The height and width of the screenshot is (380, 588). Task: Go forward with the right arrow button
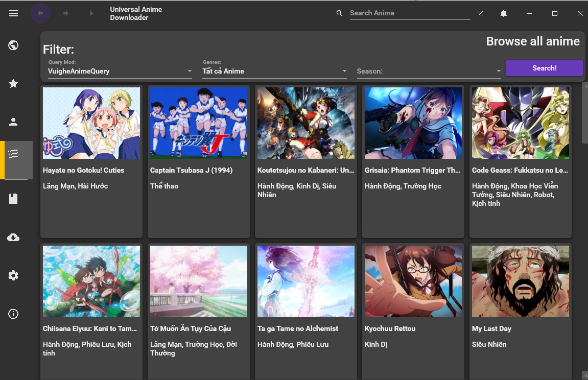tap(66, 13)
